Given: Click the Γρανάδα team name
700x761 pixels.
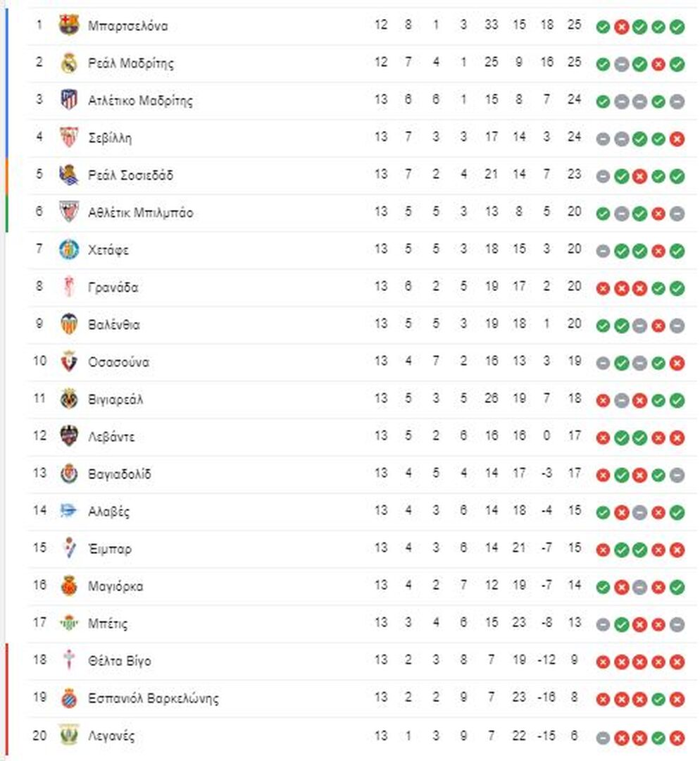Looking at the screenshot, I should (113, 287).
